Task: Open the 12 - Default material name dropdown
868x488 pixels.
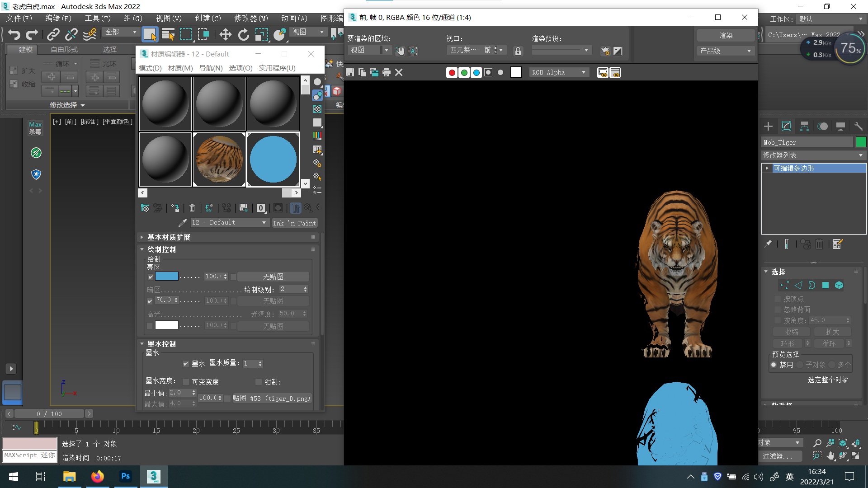Action: tap(229, 223)
